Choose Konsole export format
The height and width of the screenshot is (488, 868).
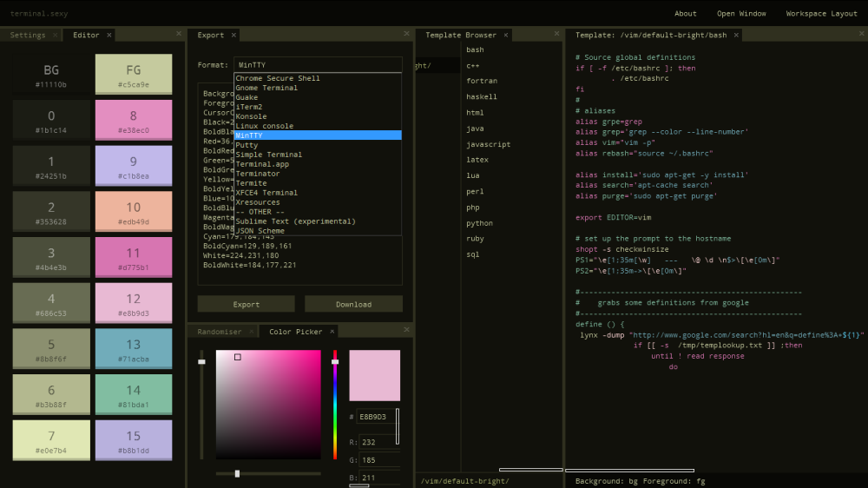tap(318, 116)
